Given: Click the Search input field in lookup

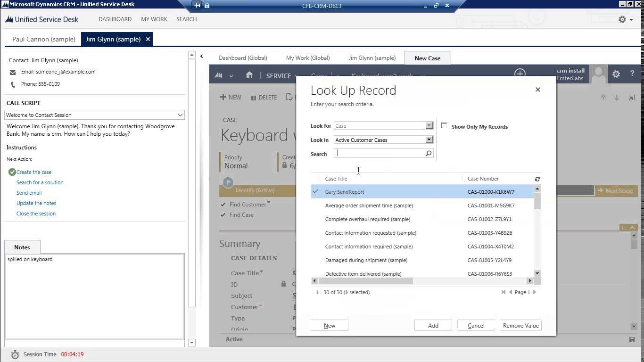Looking at the screenshot, I should [380, 153].
